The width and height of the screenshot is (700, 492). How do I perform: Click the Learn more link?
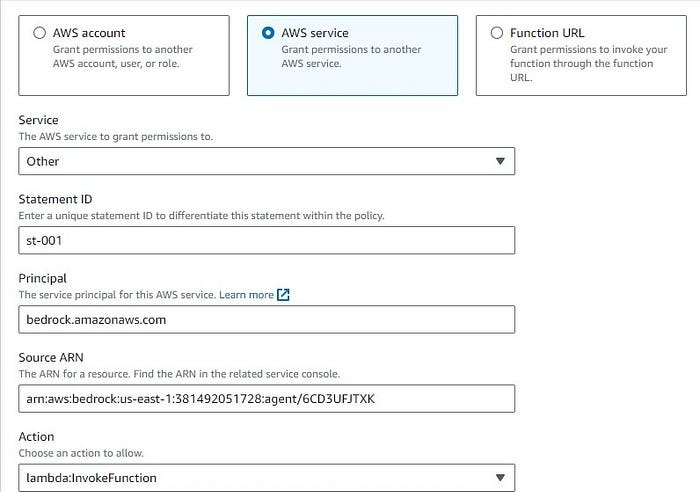(246, 295)
